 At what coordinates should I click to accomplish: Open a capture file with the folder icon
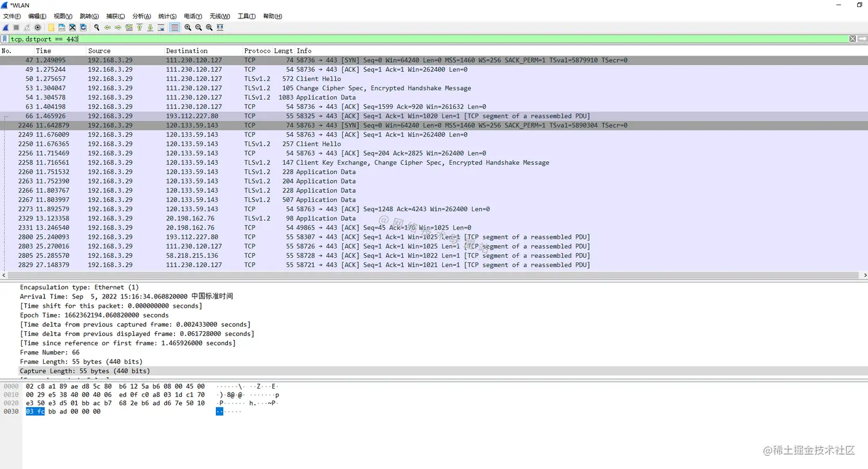(x=51, y=28)
